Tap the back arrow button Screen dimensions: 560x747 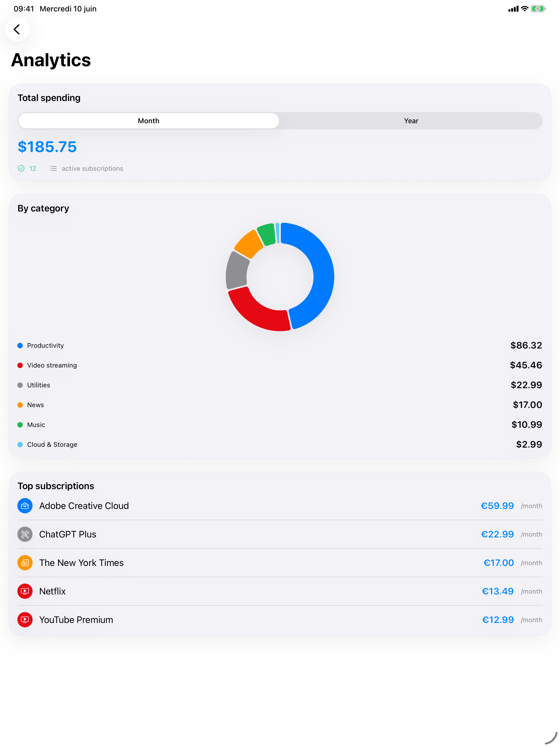pos(17,29)
